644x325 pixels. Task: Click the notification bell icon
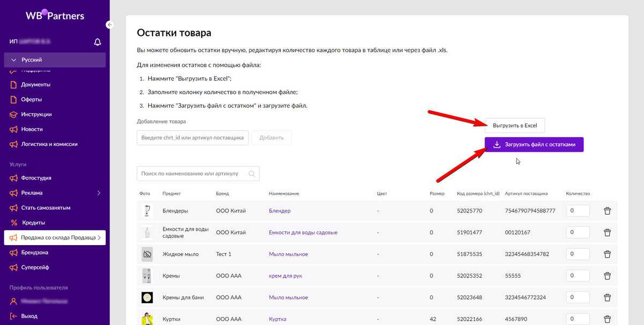[97, 42]
